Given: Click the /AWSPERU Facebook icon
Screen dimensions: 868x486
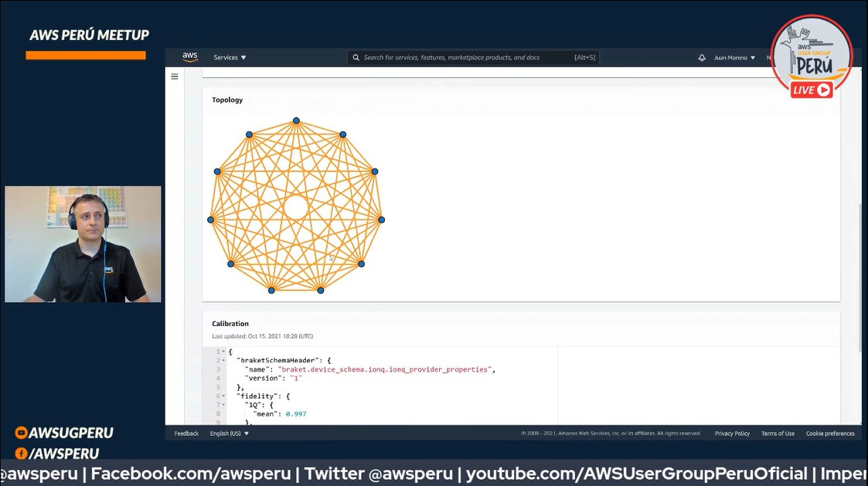Looking at the screenshot, I should tap(21, 454).
